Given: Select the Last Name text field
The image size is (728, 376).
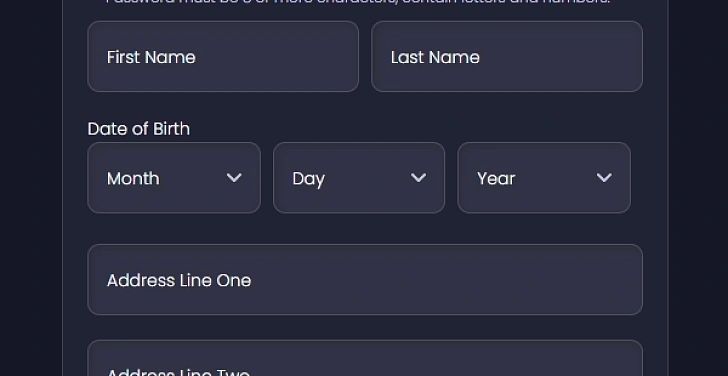Looking at the screenshot, I should [507, 56].
